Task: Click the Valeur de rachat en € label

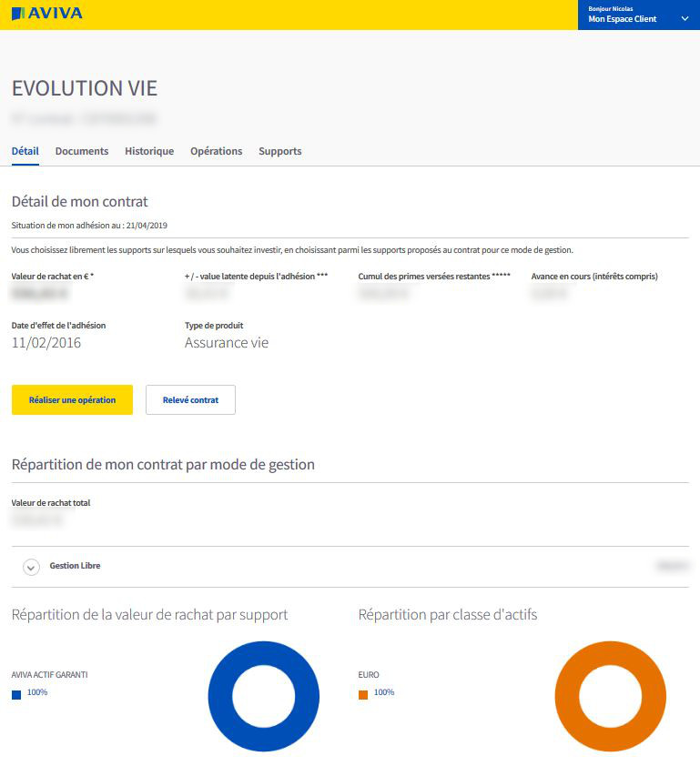Action: pyautogui.click(x=53, y=276)
